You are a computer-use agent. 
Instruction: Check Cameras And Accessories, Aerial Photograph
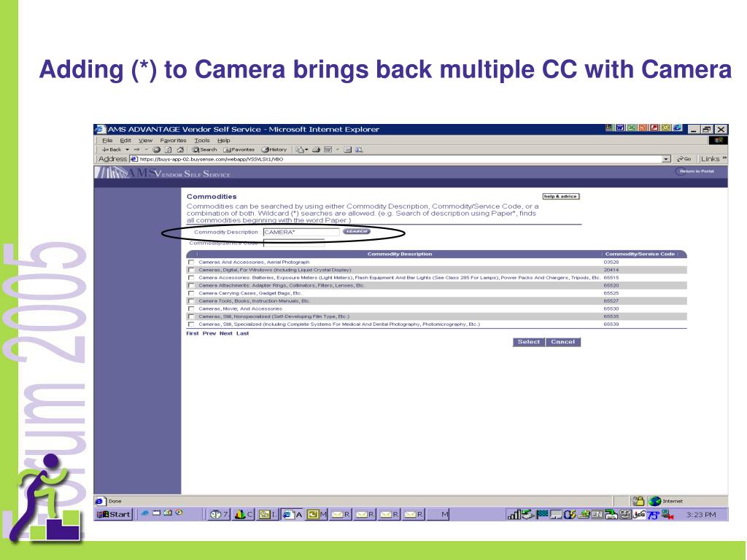point(191,262)
